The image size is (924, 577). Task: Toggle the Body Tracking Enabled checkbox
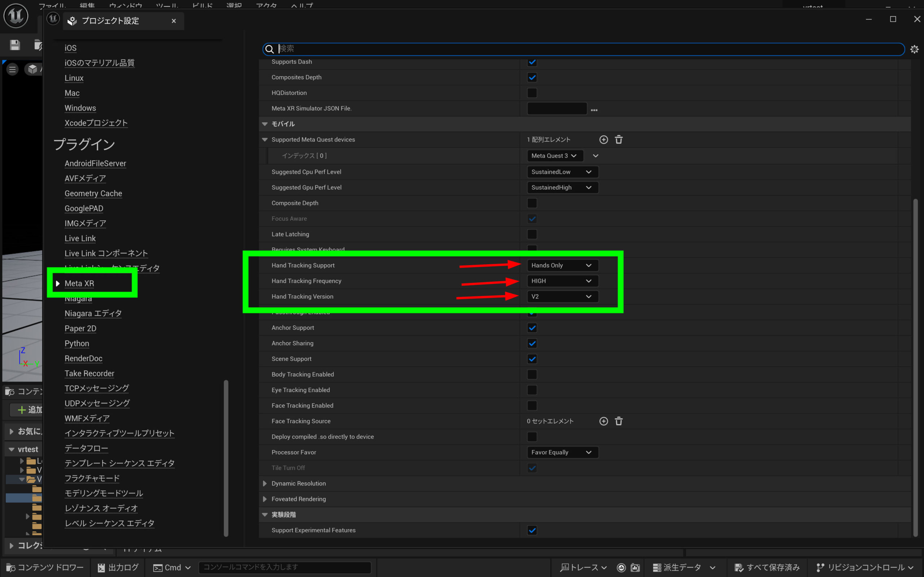(532, 374)
